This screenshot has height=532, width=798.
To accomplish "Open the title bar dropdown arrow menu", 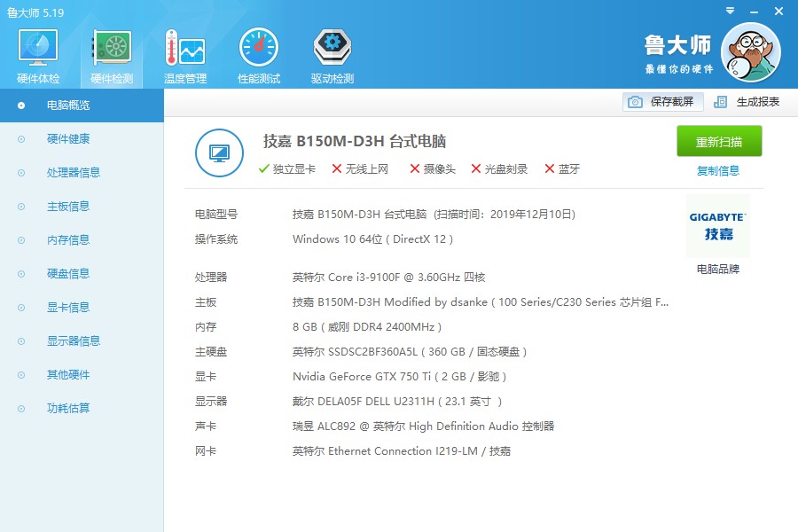I will [x=729, y=10].
